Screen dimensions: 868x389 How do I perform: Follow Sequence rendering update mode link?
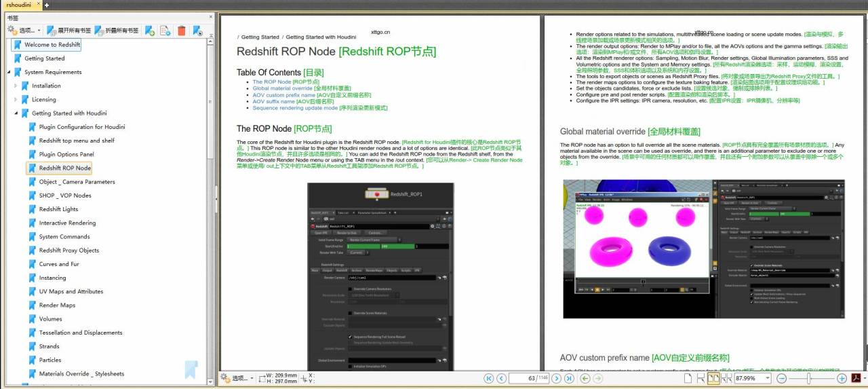coord(295,108)
